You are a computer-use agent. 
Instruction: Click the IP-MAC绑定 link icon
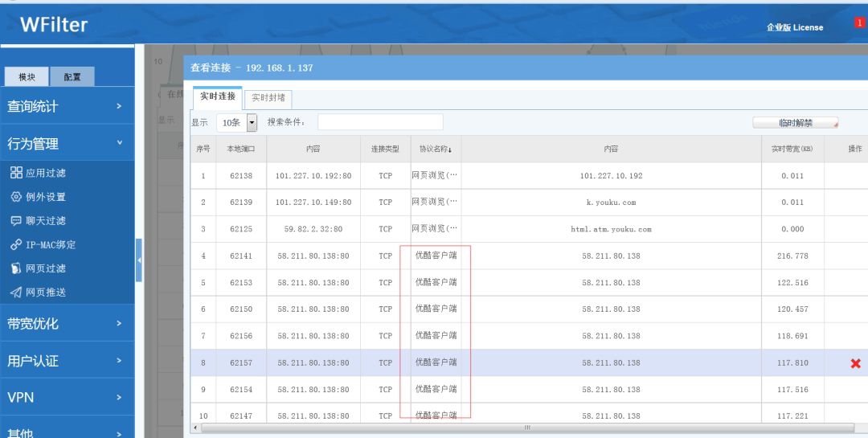(x=16, y=245)
